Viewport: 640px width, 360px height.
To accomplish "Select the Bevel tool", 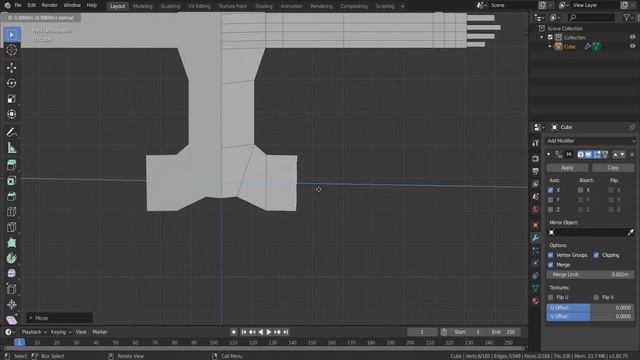I will [11, 196].
